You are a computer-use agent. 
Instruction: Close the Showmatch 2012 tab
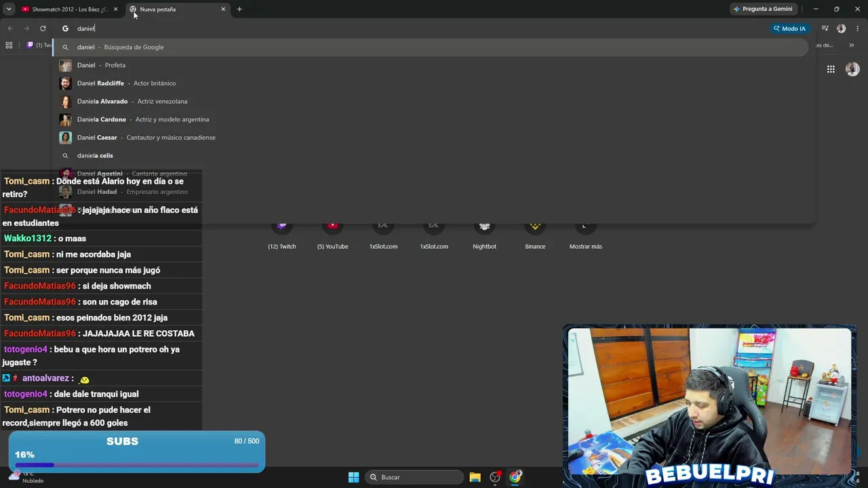tap(115, 9)
